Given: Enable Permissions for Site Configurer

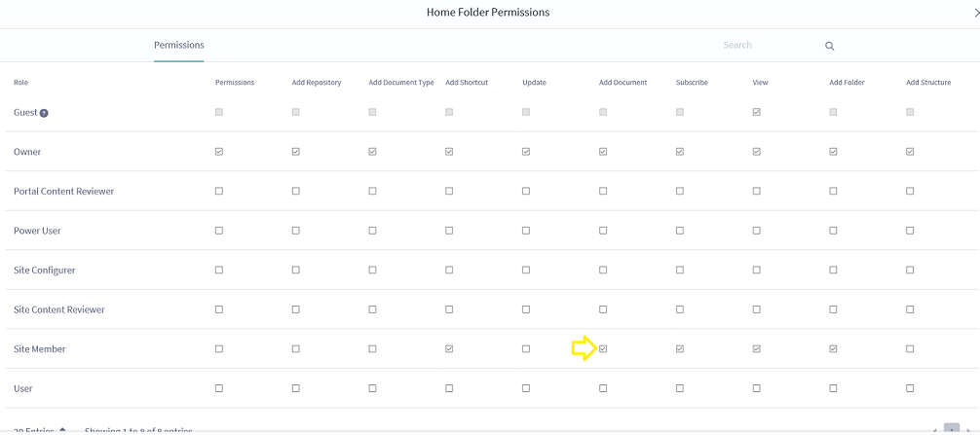Looking at the screenshot, I should tap(219, 271).
